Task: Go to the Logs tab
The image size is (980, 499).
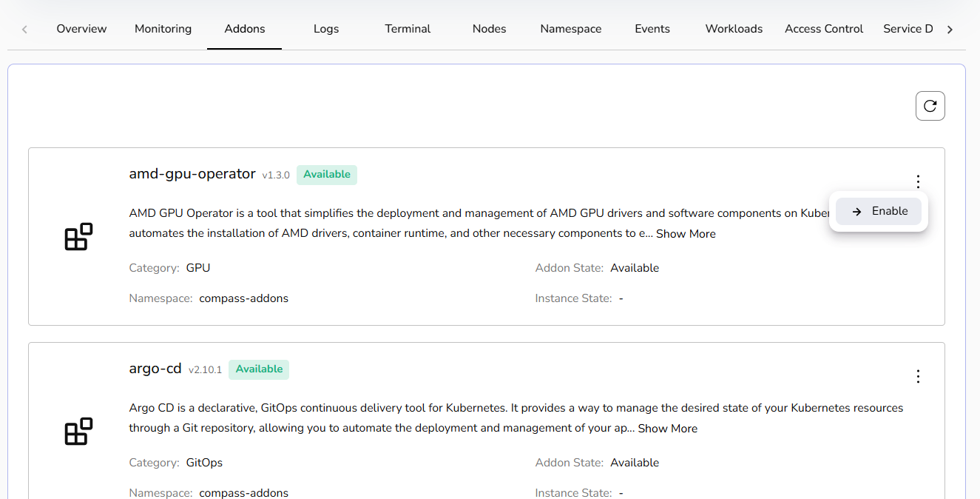Action: click(x=325, y=29)
